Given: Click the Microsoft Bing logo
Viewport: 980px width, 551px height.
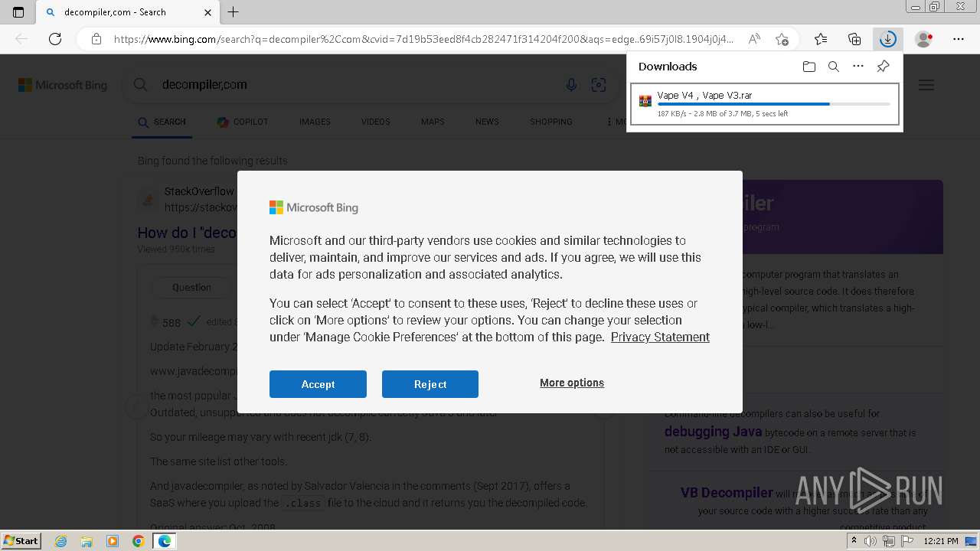Looking at the screenshot, I should (x=63, y=85).
